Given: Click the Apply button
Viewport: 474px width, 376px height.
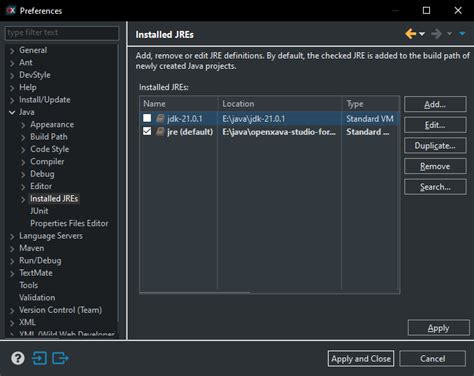Looking at the screenshot, I should [439, 328].
